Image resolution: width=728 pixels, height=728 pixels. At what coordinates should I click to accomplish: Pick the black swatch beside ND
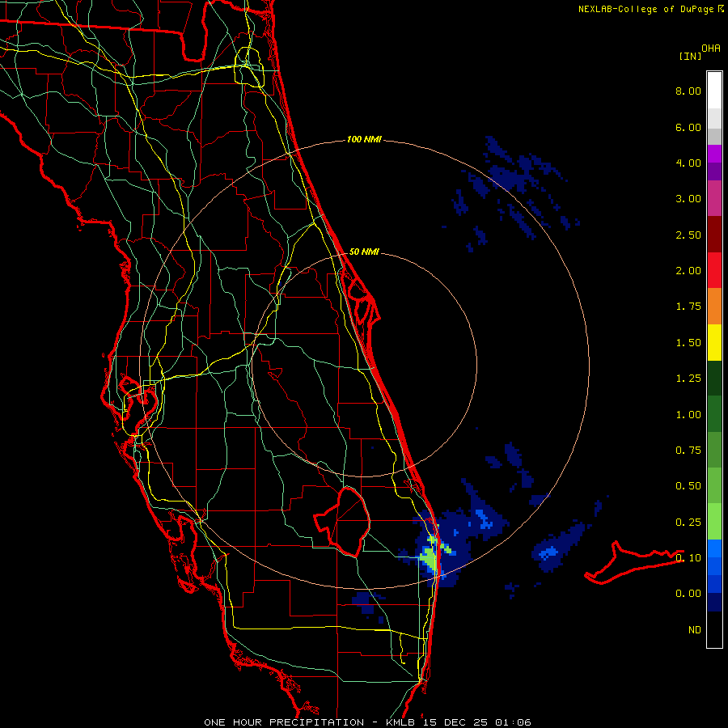coord(714,629)
